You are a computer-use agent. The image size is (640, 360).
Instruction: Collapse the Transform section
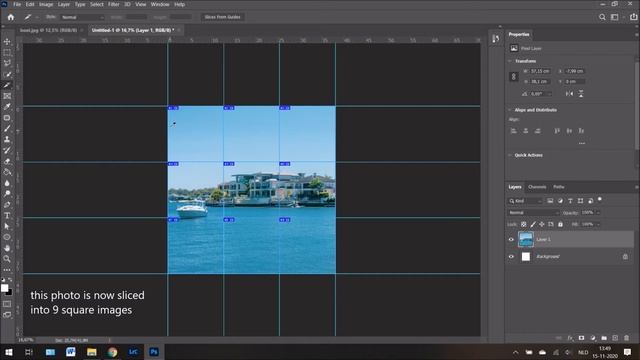[x=510, y=61]
